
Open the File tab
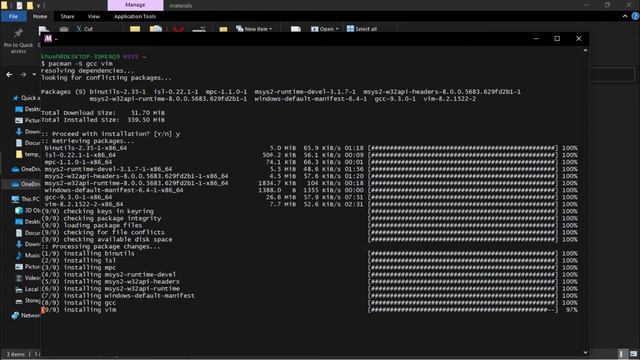[x=13, y=16]
